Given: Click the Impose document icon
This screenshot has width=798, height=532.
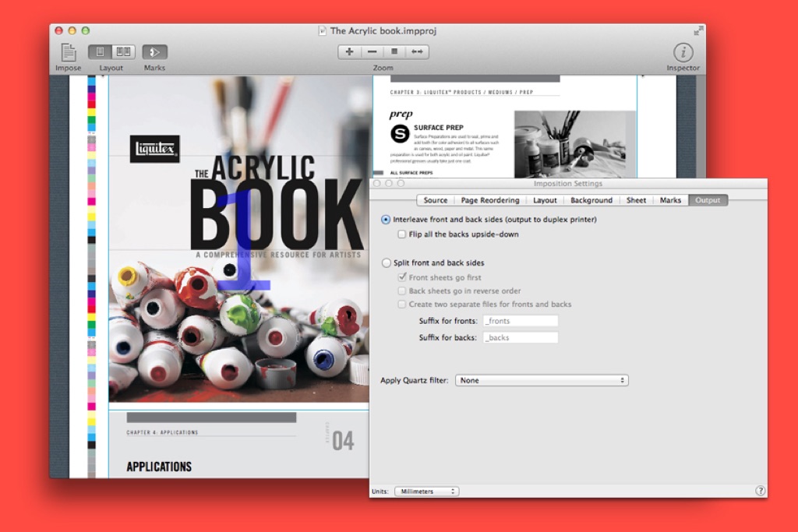Looking at the screenshot, I should [69, 52].
